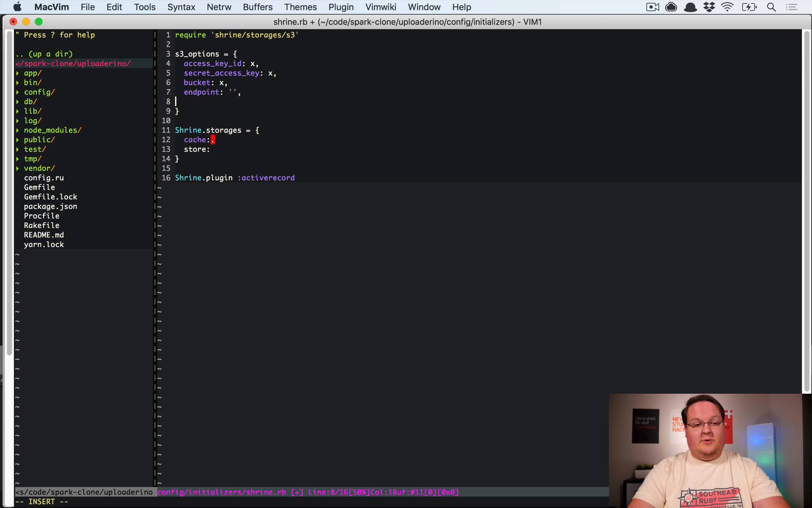Open package.json in the file tree
Screen dimensions: 812x508
click(x=51, y=207)
